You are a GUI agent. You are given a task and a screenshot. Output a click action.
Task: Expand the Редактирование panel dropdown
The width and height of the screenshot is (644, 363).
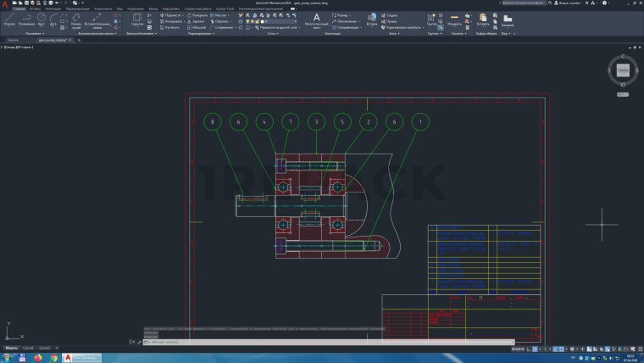click(202, 34)
